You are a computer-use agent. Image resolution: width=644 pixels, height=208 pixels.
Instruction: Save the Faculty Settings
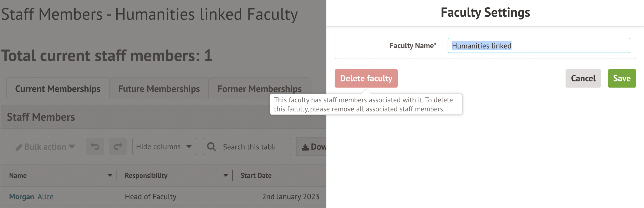pyautogui.click(x=622, y=79)
